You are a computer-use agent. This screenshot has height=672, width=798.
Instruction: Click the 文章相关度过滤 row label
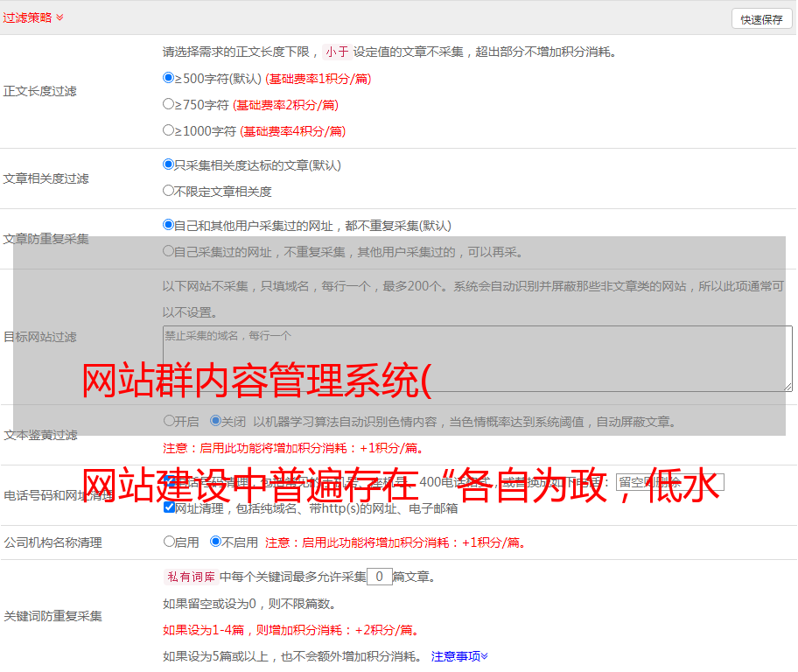coord(45,178)
